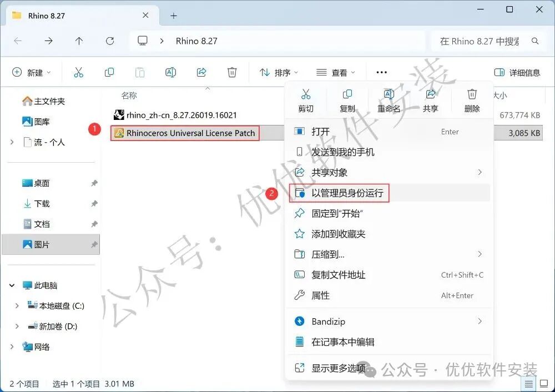
Task: Expand 本地磁盘 (C:) node
Action: point(17,306)
